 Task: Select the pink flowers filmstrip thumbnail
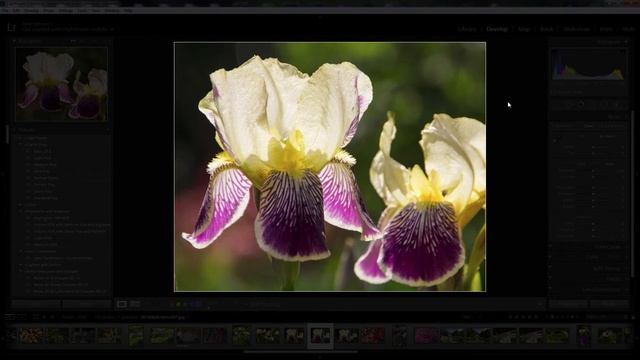point(427,336)
